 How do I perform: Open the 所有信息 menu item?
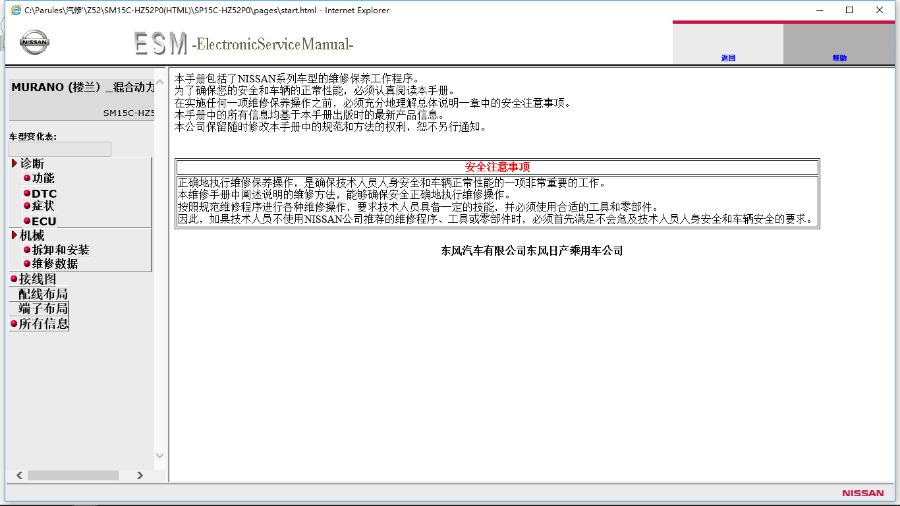44,324
